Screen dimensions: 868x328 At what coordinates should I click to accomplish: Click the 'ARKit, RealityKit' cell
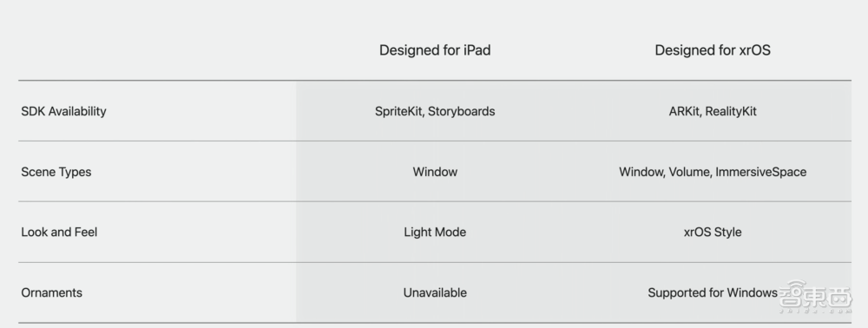pyautogui.click(x=713, y=111)
